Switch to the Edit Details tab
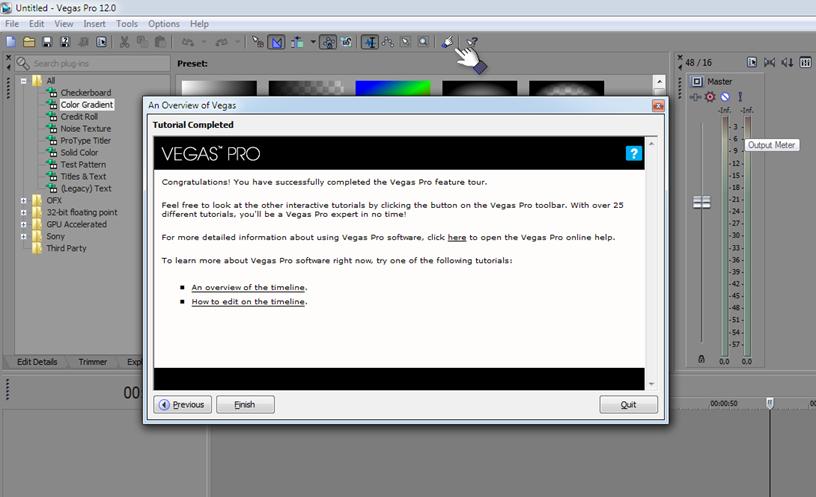 point(37,362)
